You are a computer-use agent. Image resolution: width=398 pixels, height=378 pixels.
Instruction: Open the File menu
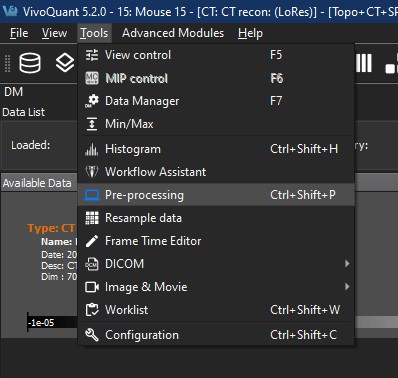pos(19,33)
